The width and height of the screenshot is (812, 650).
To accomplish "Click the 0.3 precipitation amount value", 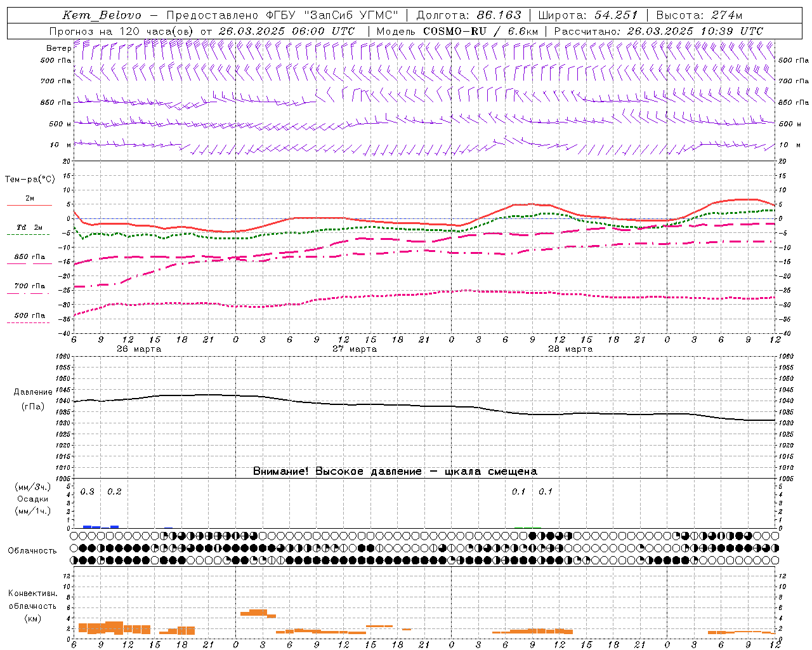I will pos(88,492).
